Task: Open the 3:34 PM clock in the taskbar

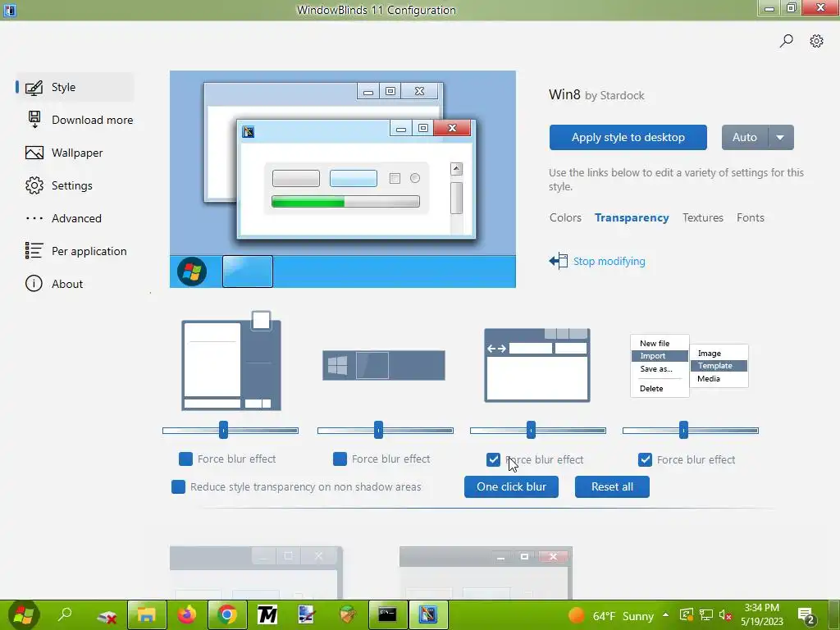Action: pyautogui.click(x=761, y=615)
